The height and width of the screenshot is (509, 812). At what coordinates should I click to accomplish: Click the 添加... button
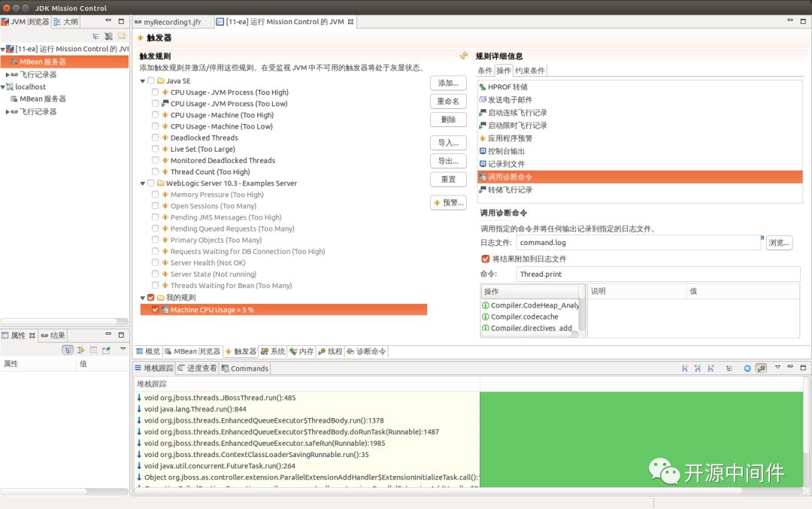(x=448, y=83)
